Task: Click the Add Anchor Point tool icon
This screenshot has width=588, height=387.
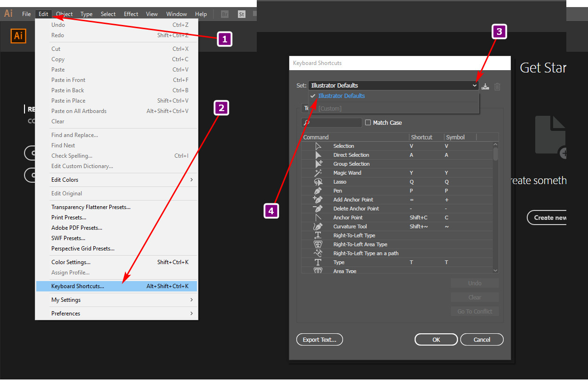Action: coord(318,200)
